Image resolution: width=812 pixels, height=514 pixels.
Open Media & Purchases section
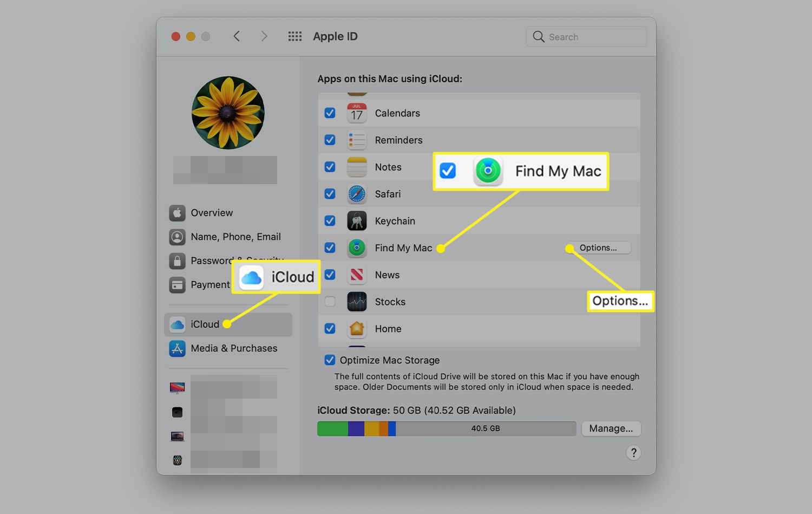(234, 348)
